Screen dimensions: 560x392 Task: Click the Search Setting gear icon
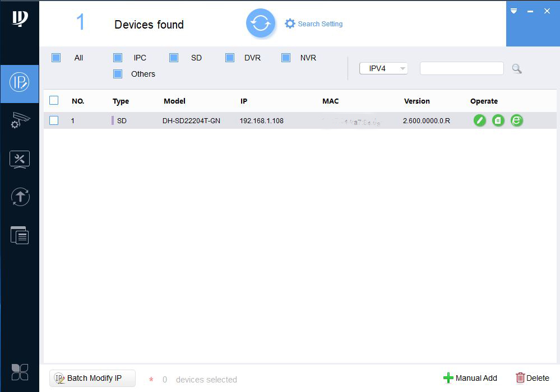tap(290, 24)
